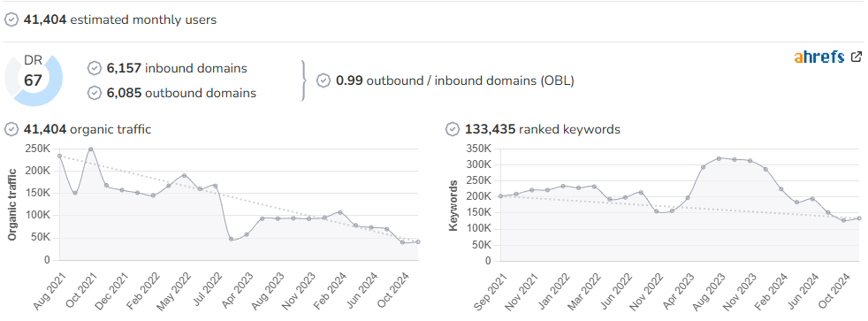Screen dimensions: 868x321
Task: Click check icon beside ranked keywords
Action: [x=453, y=129]
